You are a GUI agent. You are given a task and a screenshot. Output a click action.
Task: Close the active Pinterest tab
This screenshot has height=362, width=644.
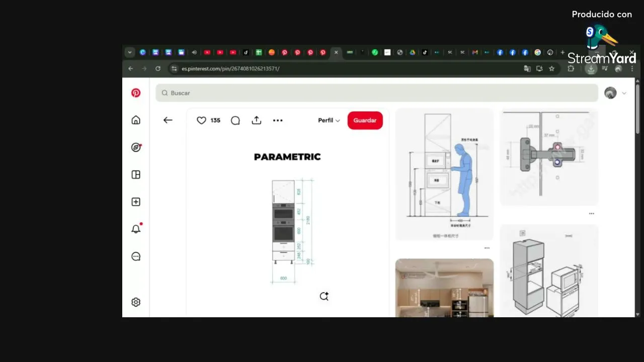pos(336,52)
